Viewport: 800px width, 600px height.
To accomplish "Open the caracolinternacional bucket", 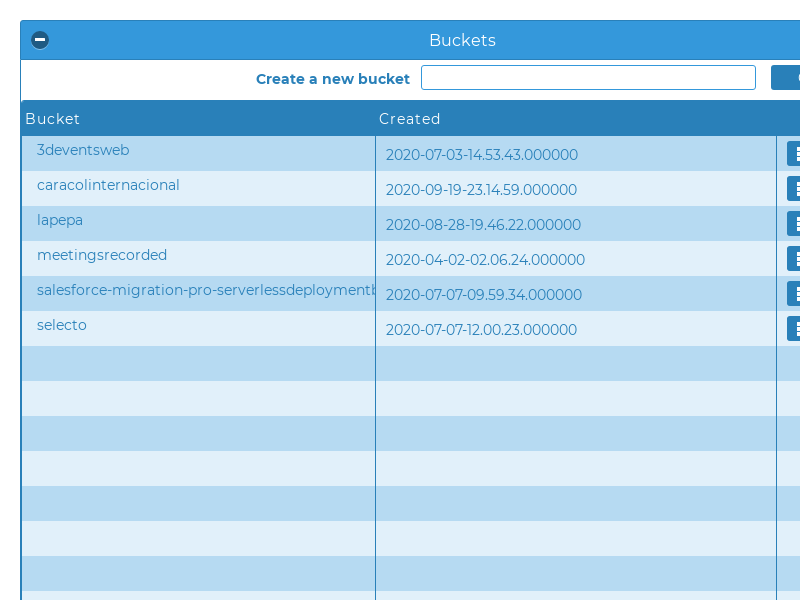I will [108, 184].
